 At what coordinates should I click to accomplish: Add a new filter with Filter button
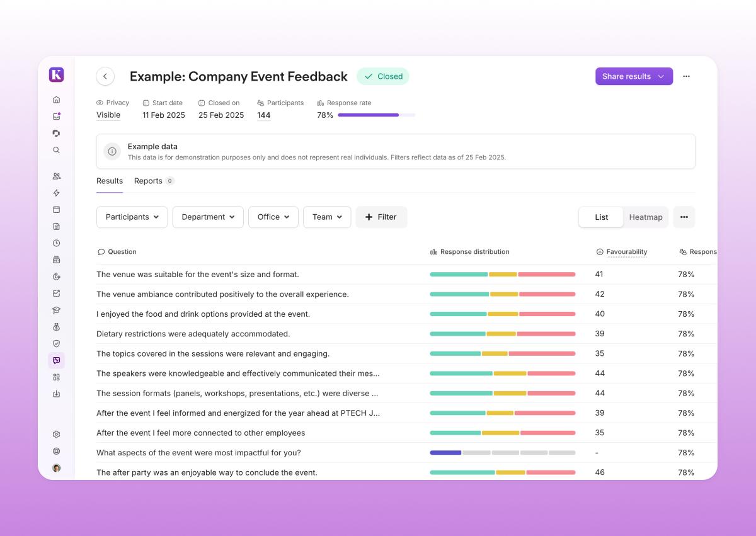click(381, 217)
